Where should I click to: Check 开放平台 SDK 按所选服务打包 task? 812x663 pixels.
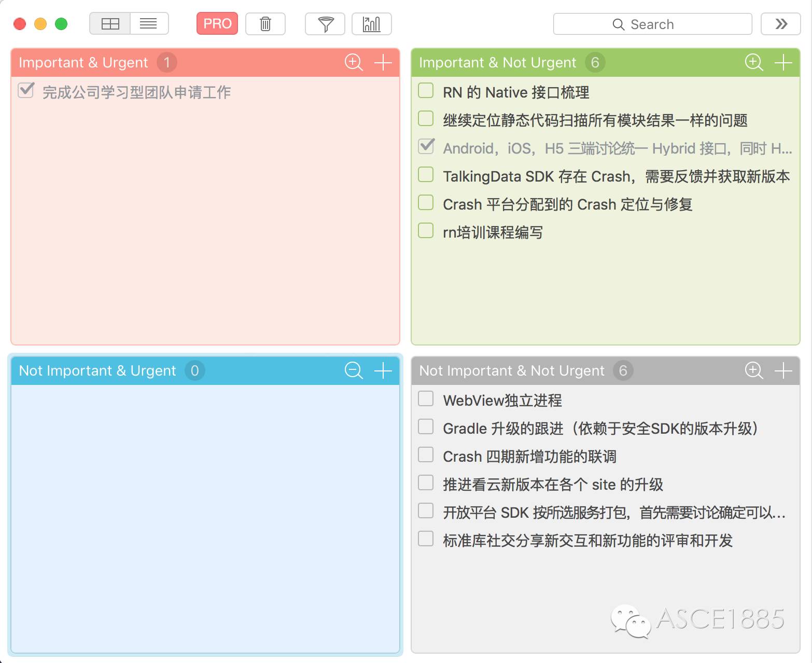pyautogui.click(x=426, y=510)
